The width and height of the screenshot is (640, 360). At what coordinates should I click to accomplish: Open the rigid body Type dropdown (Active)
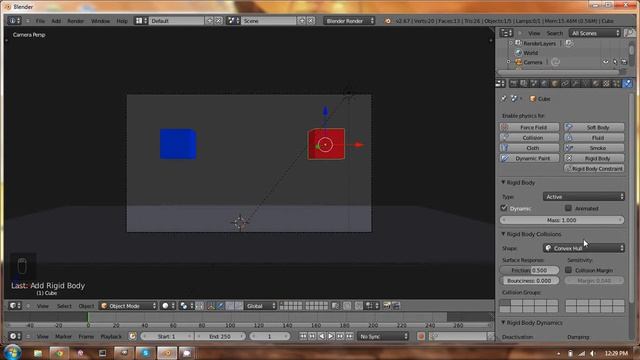pyautogui.click(x=584, y=197)
